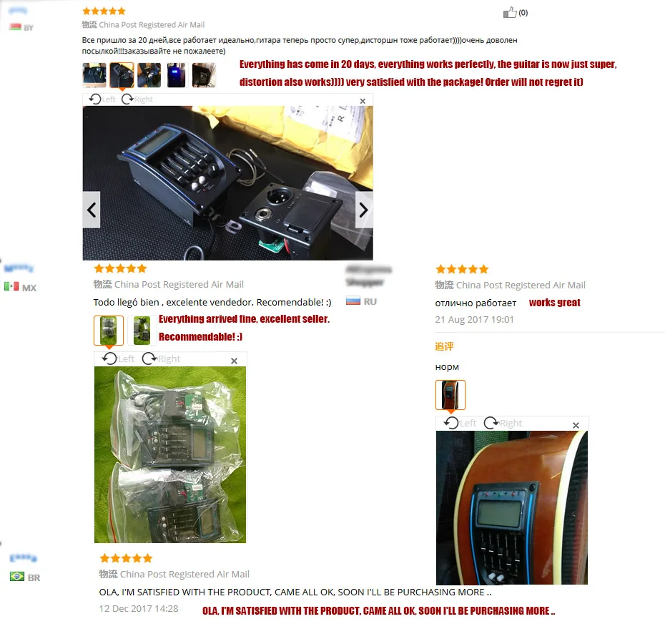Image resolution: width=665 pixels, height=644 pixels.
Task: Show next photo with right arrow
Action: pos(364,210)
